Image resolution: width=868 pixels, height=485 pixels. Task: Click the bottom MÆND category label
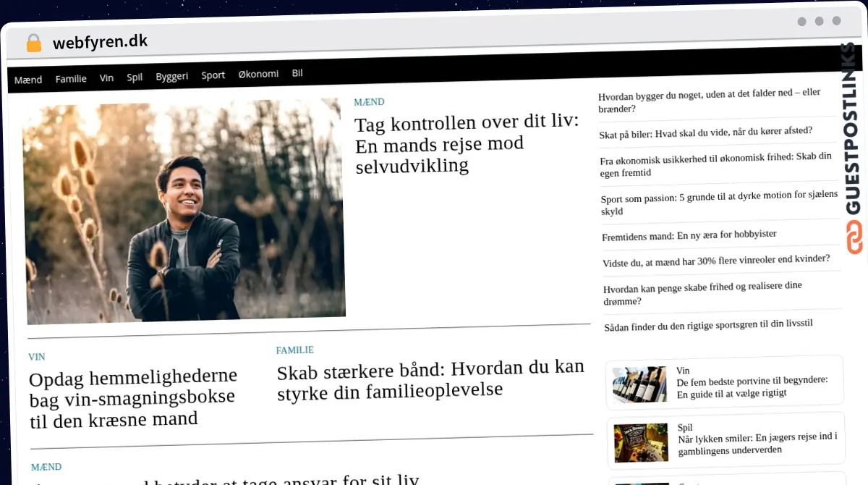pos(46,467)
